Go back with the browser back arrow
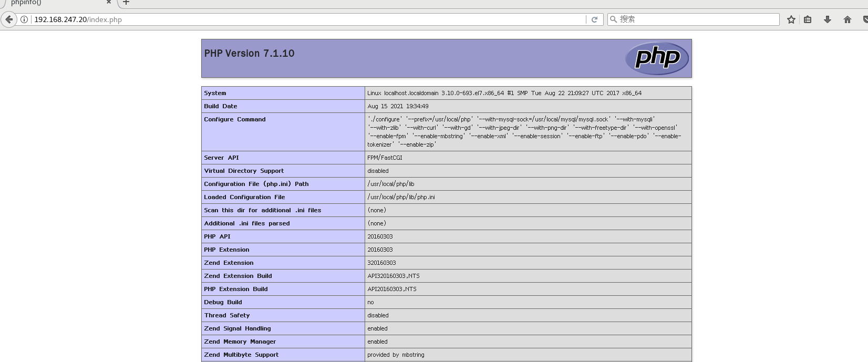868x362 pixels. (x=9, y=19)
